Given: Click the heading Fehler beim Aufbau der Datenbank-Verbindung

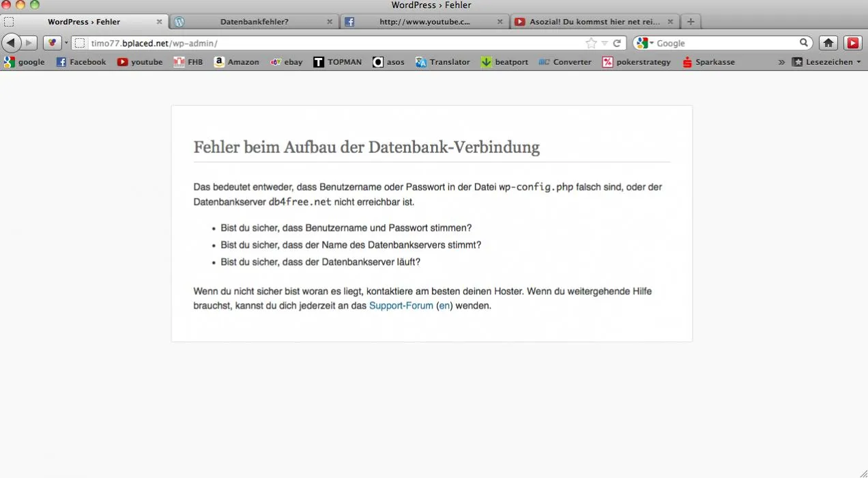Looking at the screenshot, I should (x=366, y=147).
